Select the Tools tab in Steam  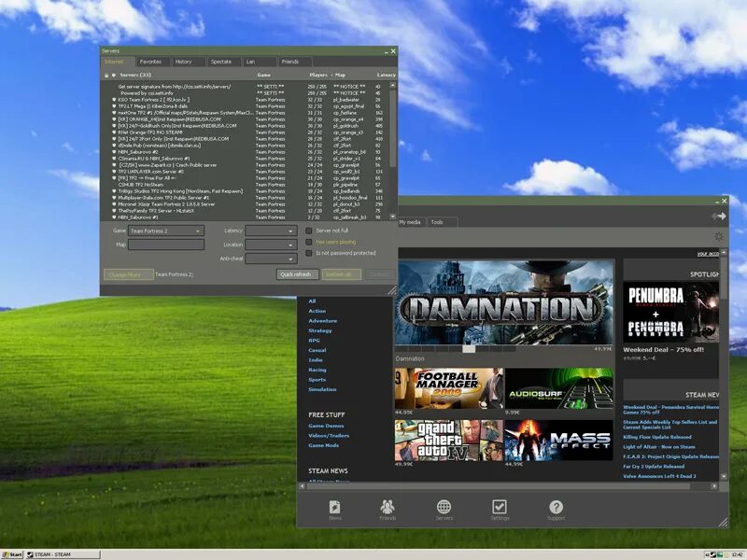click(436, 222)
